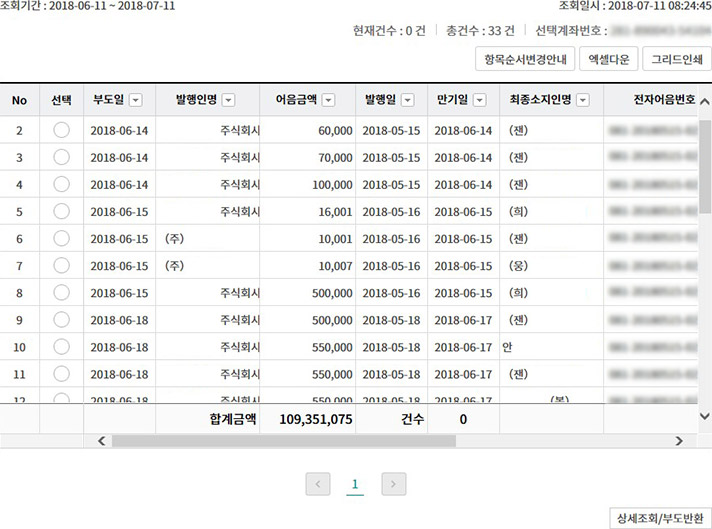Viewport: 712px width, 529px height.
Task: Click horizontal scrollbar right arrow
Action: tap(679, 440)
